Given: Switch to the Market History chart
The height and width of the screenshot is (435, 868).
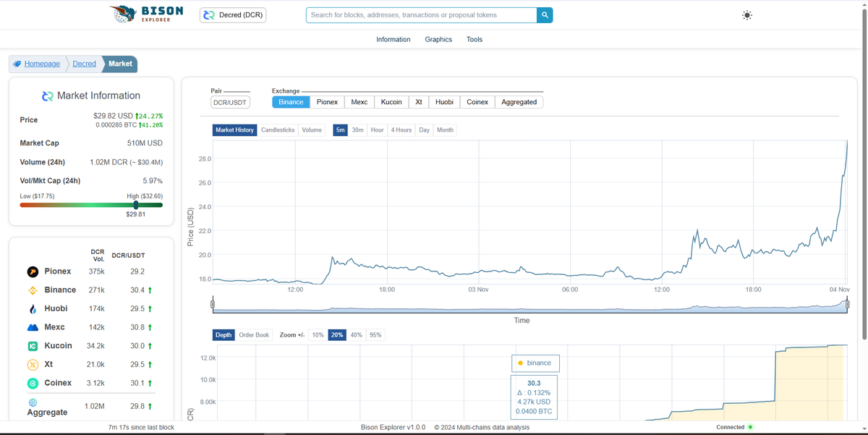Looking at the screenshot, I should (x=235, y=130).
